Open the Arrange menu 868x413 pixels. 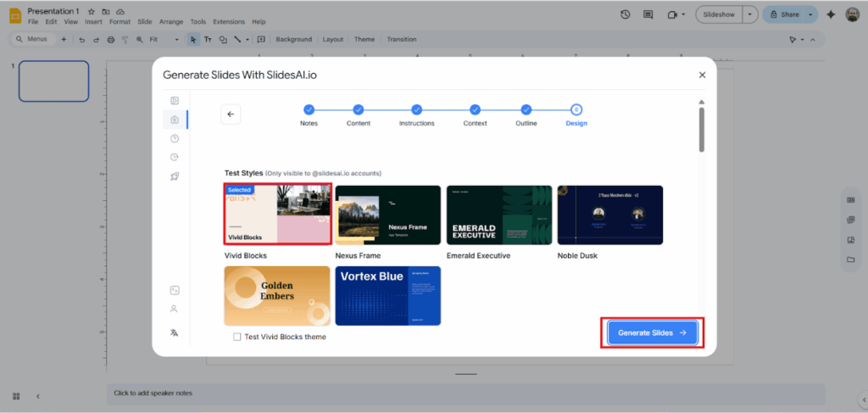click(x=172, y=21)
